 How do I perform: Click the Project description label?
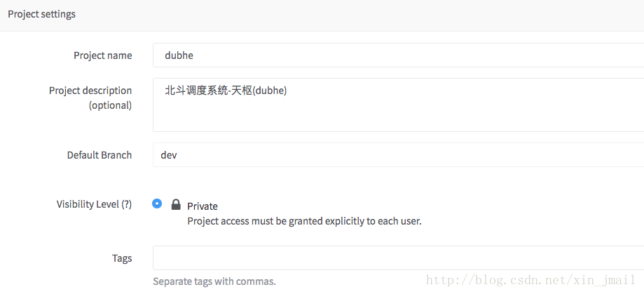point(90,91)
